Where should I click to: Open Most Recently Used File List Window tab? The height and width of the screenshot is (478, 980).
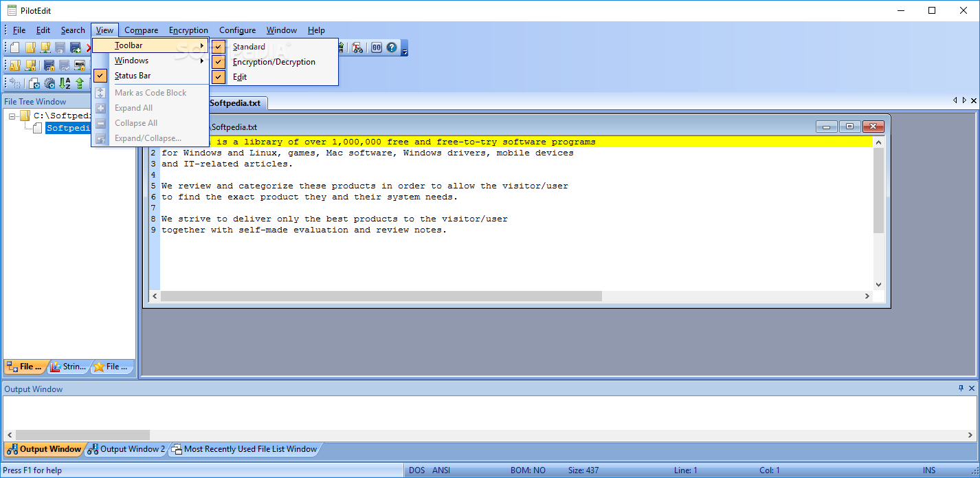[x=245, y=449]
